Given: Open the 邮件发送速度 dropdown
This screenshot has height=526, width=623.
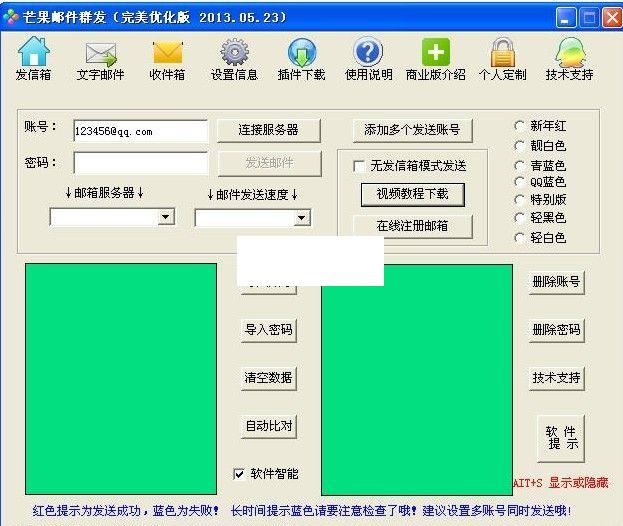Looking at the screenshot, I should coord(301,217).
